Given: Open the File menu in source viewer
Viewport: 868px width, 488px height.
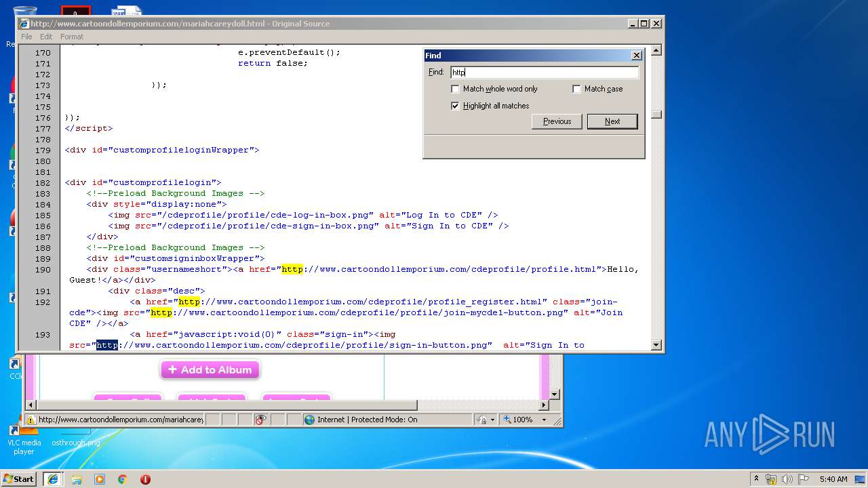Looking at the screenshot, I should [x=26, y=37].
